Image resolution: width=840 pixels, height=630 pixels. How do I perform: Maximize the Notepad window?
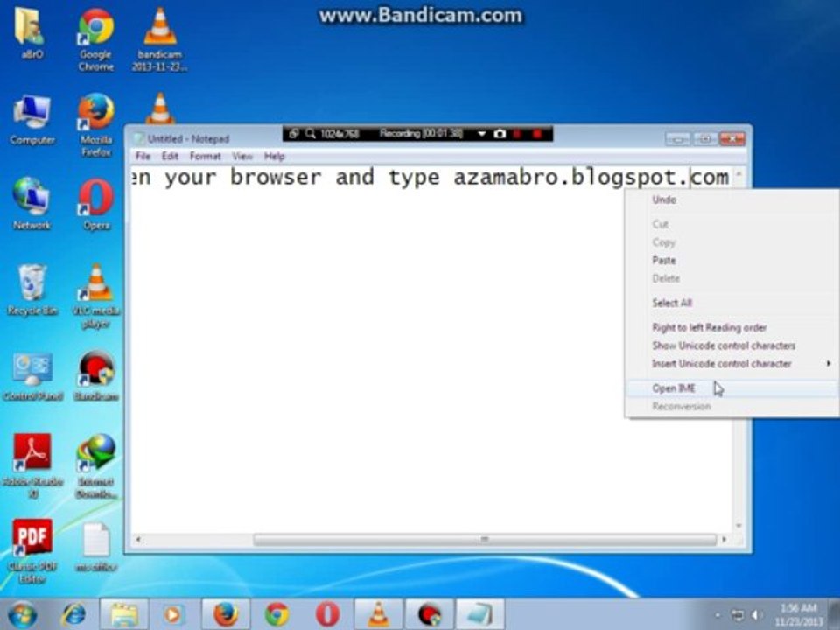(x=705, y=139)
